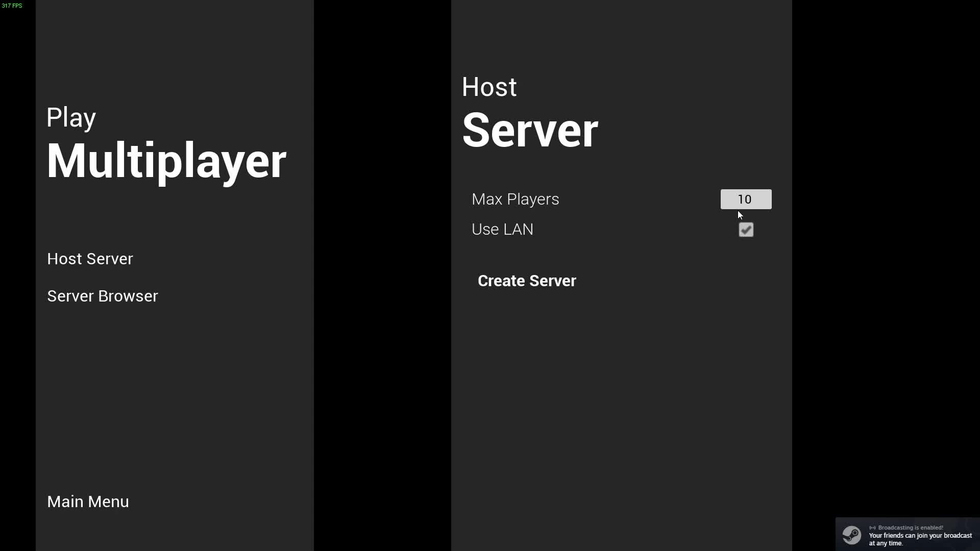Viewport: 980px width, 551px height.
Task: Return to Main Menu
Action: click(88, 502)
